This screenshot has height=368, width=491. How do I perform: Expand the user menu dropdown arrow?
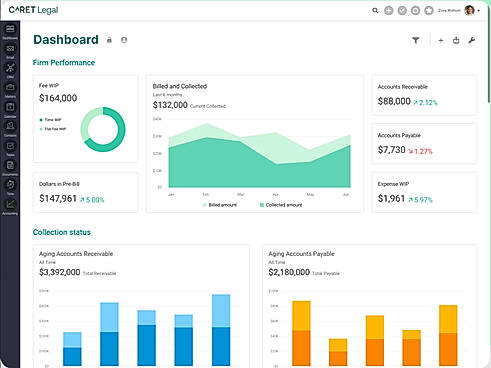(479, 11)
